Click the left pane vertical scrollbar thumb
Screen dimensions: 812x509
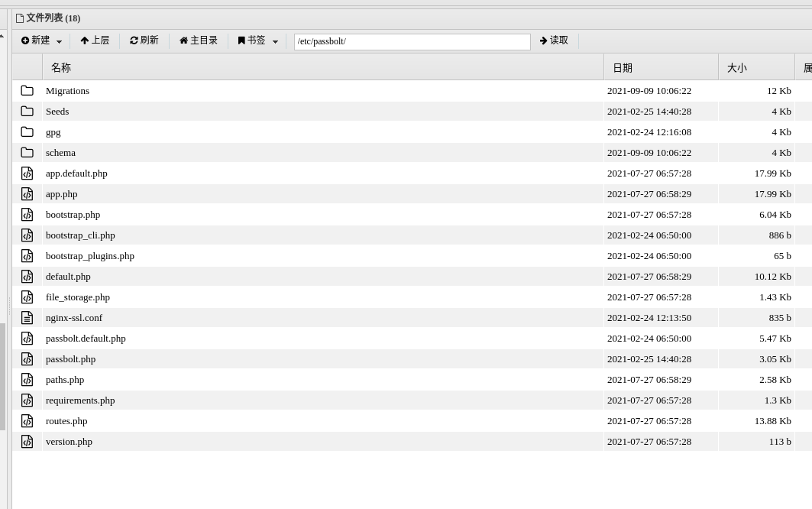click(2, 377)
